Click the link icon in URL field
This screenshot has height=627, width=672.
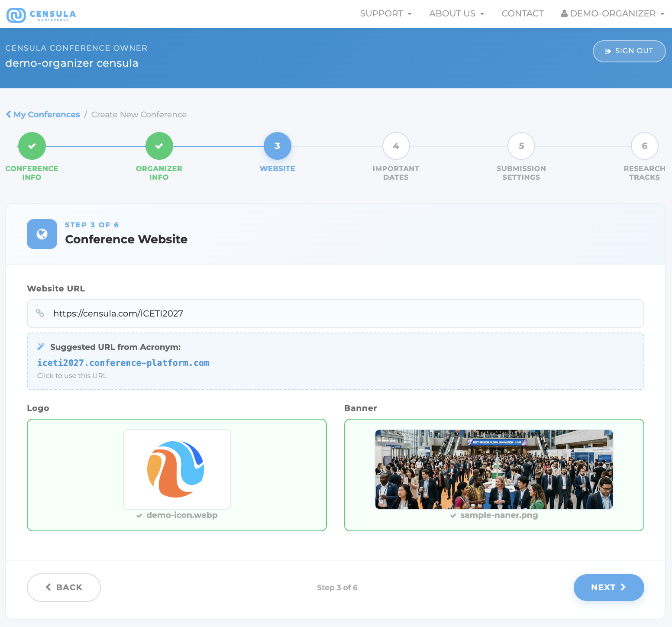click(x=40, y=313)
